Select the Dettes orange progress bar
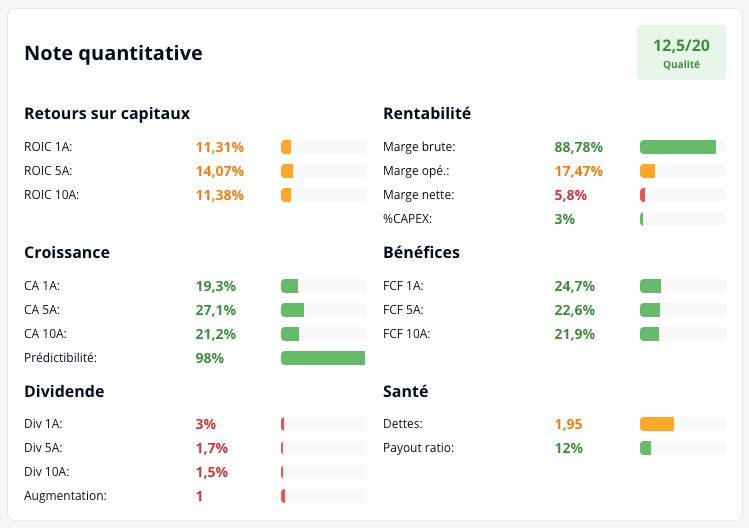The image size is (749, 528). [683, 424]
